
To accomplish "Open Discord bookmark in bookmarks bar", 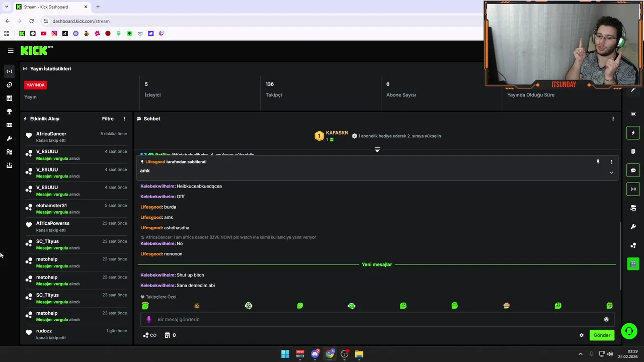I will click(76, 34).
